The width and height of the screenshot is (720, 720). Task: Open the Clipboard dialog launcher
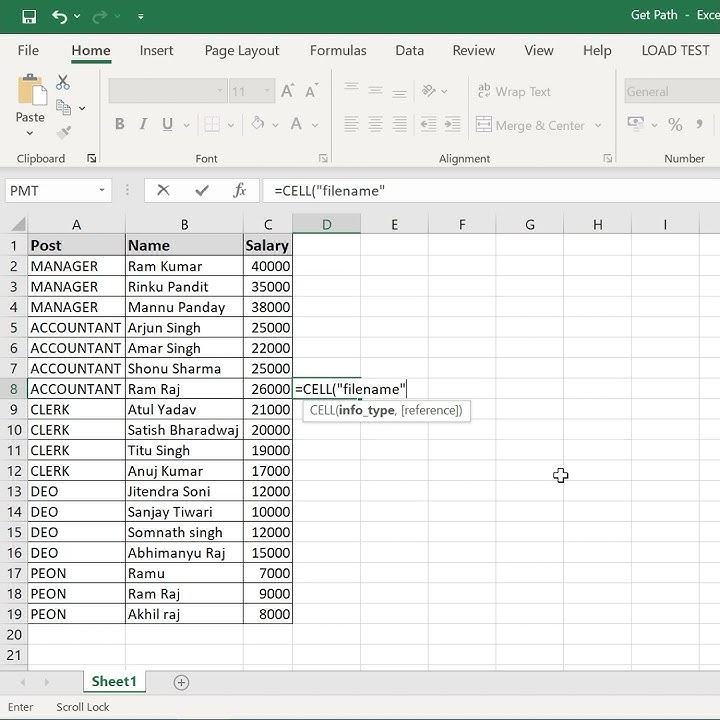[x=91, y=158]
